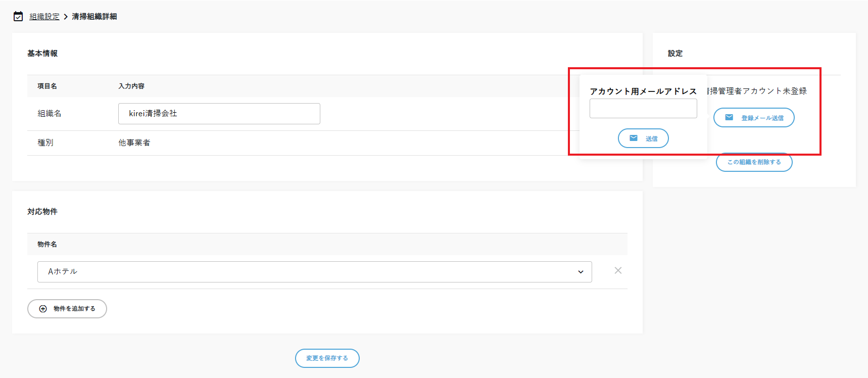Viewport: 868px width, 378px height.
Task: Click the envelope icon on 送信 button
Action: [634, 138]
